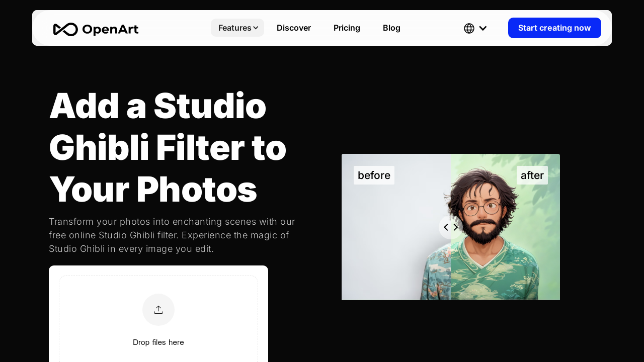Click the 'after' label on the comparison image

coord(532,175)
